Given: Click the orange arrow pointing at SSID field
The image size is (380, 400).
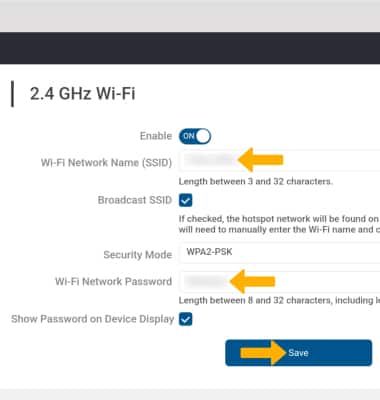Looking at the screenshot, I should point(261,160).
